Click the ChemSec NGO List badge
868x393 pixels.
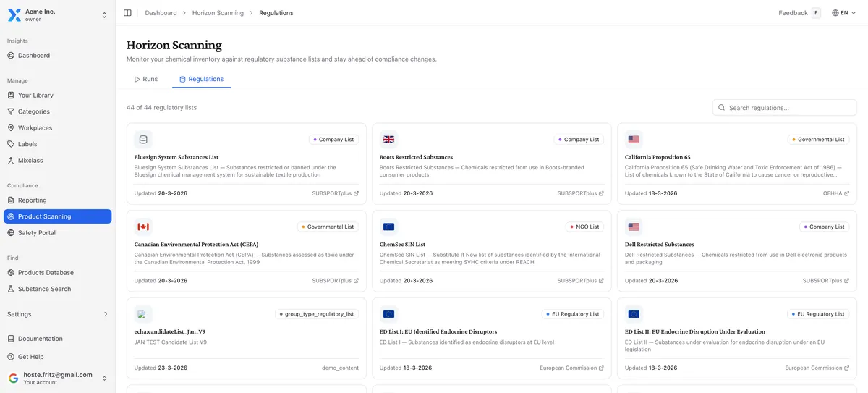coord(584,227)
